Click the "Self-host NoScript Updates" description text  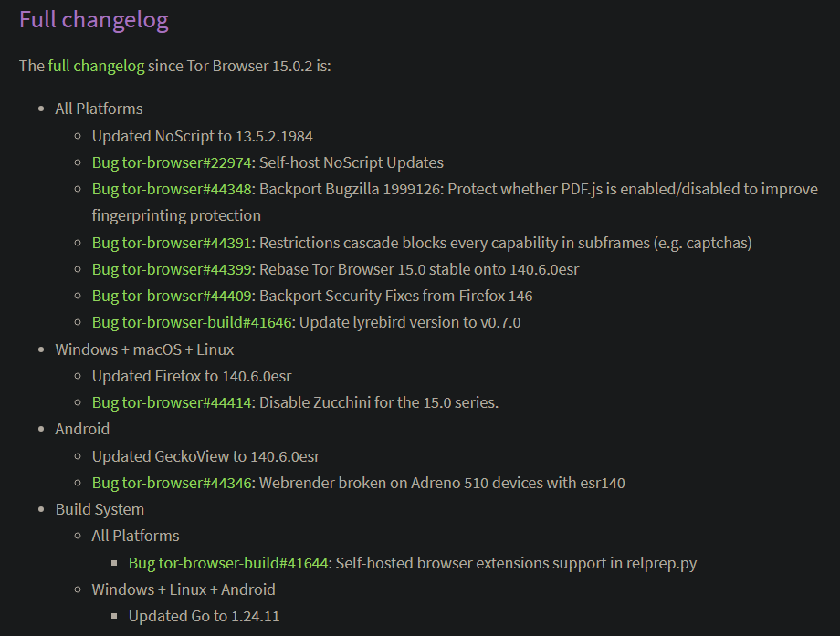click(352, 162)
